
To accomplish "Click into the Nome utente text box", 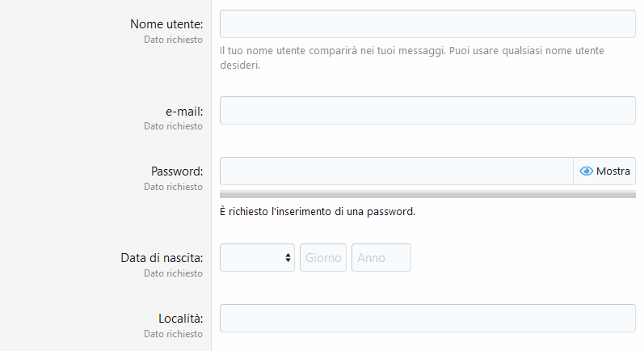I will (x=427, y=23).
